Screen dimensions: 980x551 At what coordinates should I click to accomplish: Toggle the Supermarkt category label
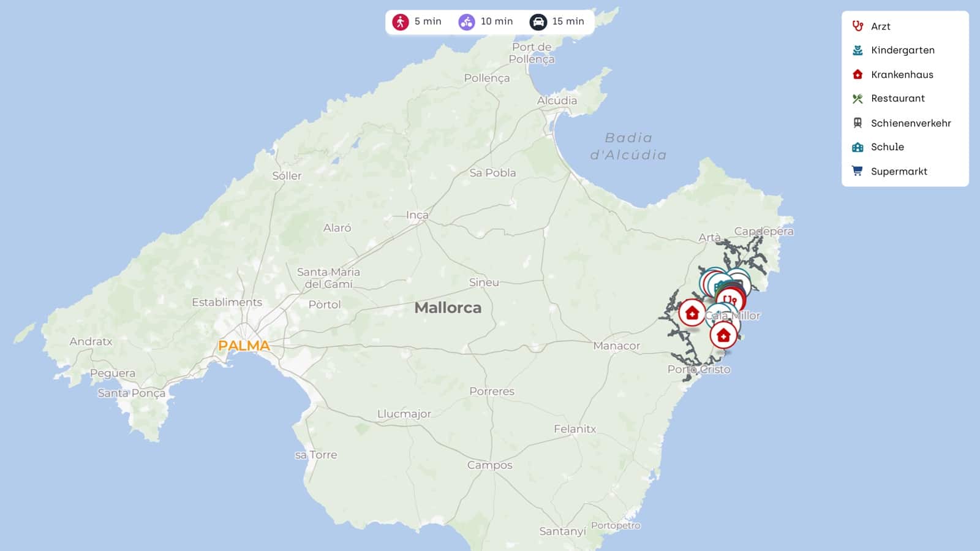pyautogui.click(x=899, y=172)
